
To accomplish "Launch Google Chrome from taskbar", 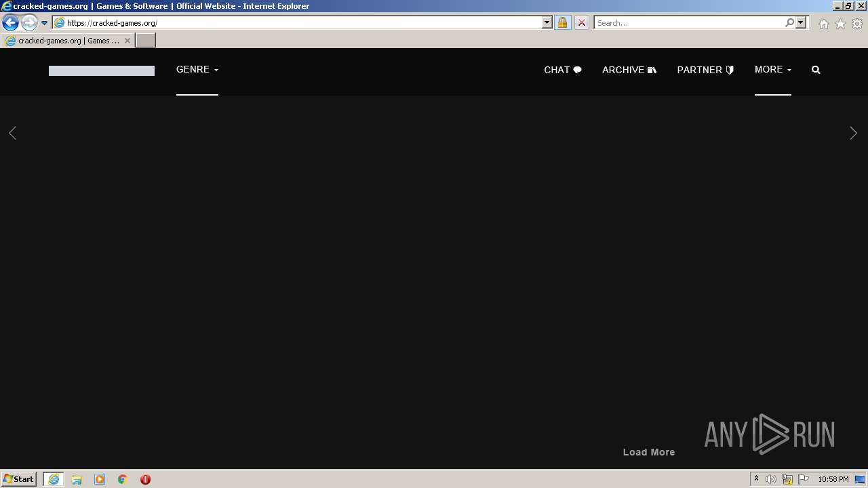I will click(123, 479).
